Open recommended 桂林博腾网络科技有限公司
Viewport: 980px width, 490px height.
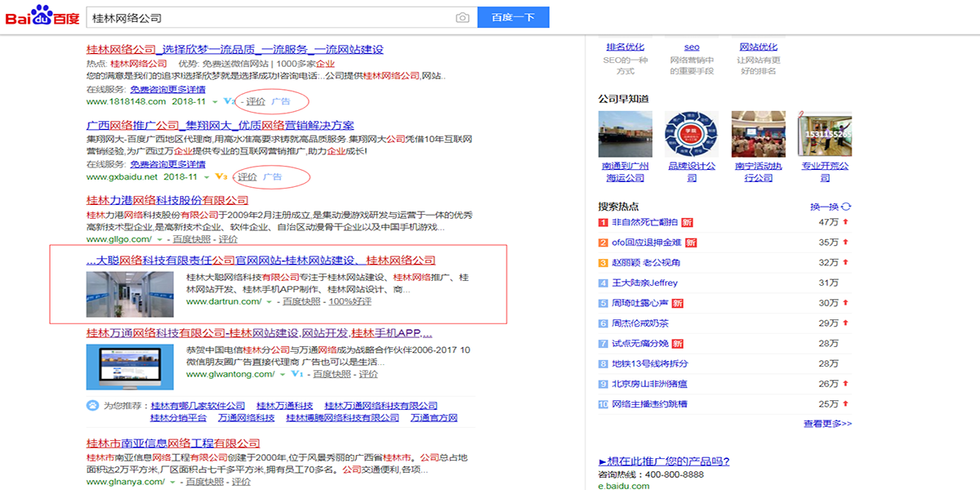[342, 418]
